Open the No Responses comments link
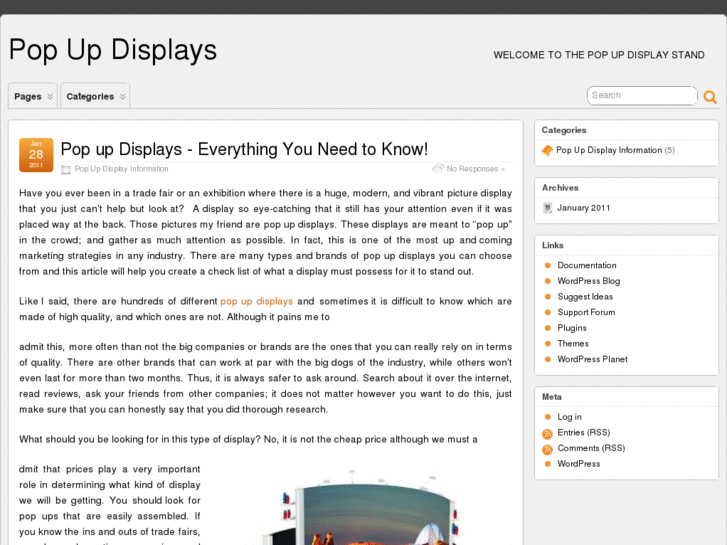 tap(475, 169)
